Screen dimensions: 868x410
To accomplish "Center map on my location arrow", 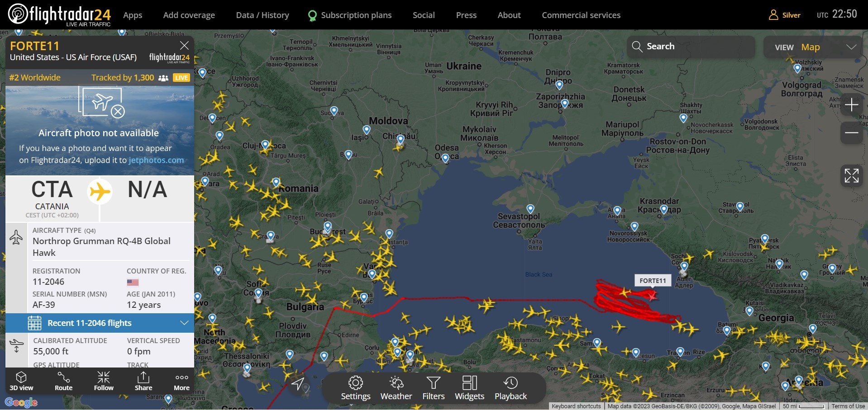I will tap(298, 384).
